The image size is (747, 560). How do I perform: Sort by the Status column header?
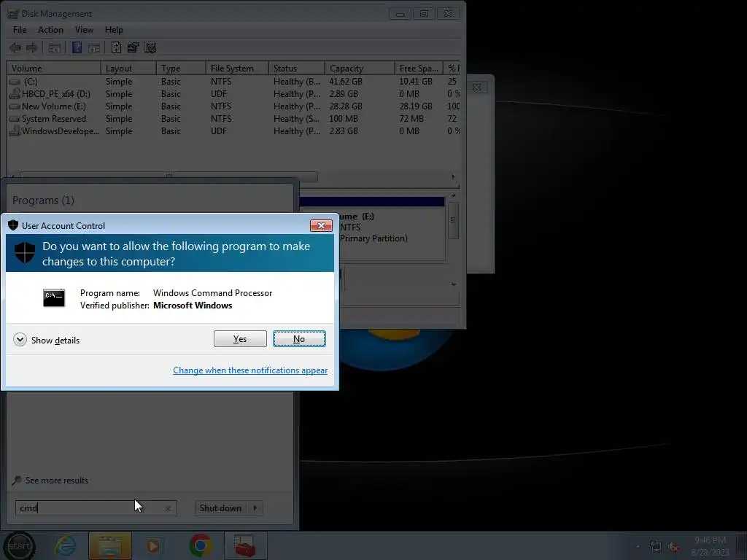(297, 68)
